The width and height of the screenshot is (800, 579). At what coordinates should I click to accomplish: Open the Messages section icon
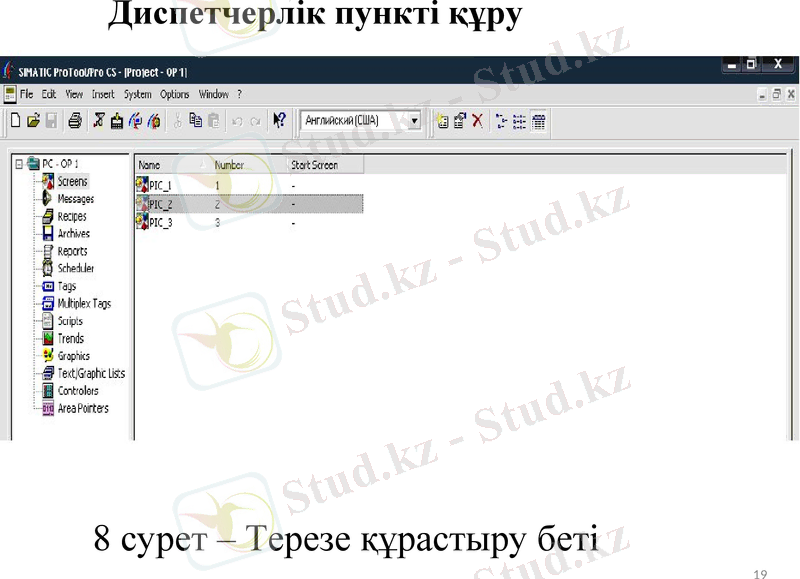pyautogui.click(x=48, y=199)
